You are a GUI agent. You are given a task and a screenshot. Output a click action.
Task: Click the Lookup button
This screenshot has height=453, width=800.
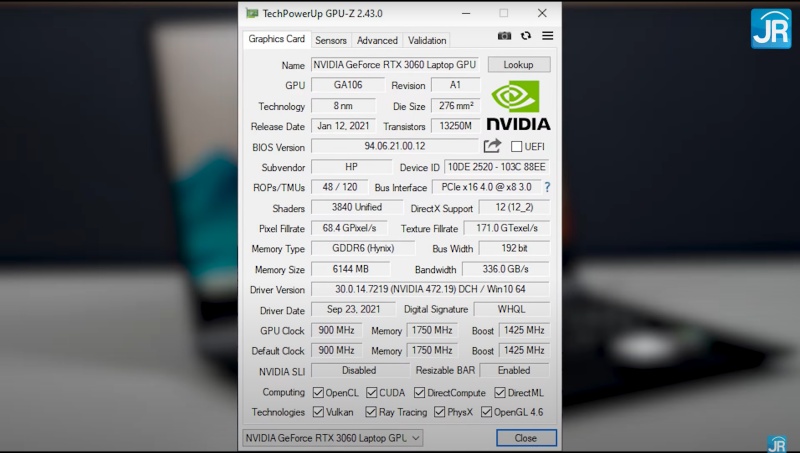click(x=519, y=65)
